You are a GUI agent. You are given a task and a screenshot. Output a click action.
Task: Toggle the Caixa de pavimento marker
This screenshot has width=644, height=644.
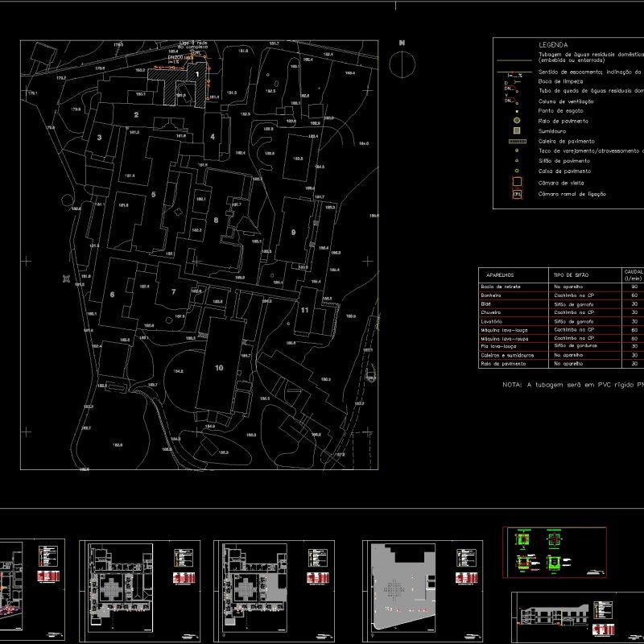[x=517, y=169]
